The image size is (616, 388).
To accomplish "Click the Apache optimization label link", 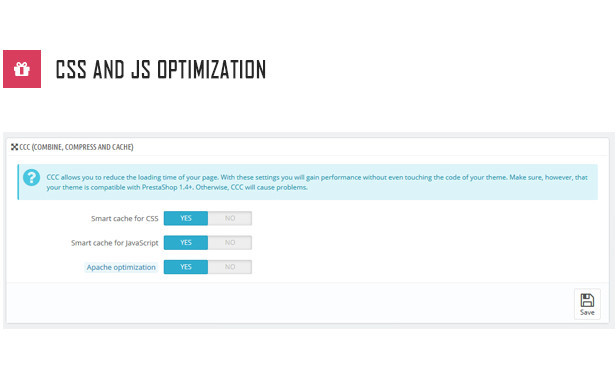I will click(x=121, y=267).
